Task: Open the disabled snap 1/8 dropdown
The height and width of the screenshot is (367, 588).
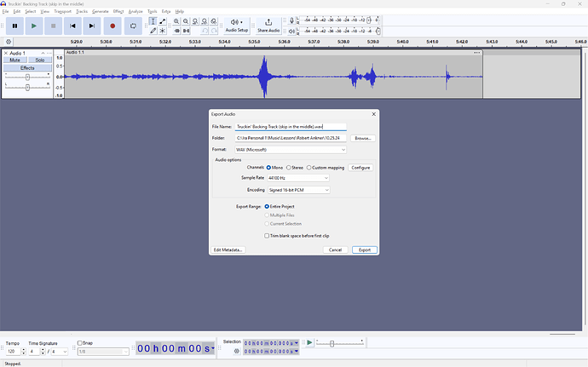Action: coord(103,352)
